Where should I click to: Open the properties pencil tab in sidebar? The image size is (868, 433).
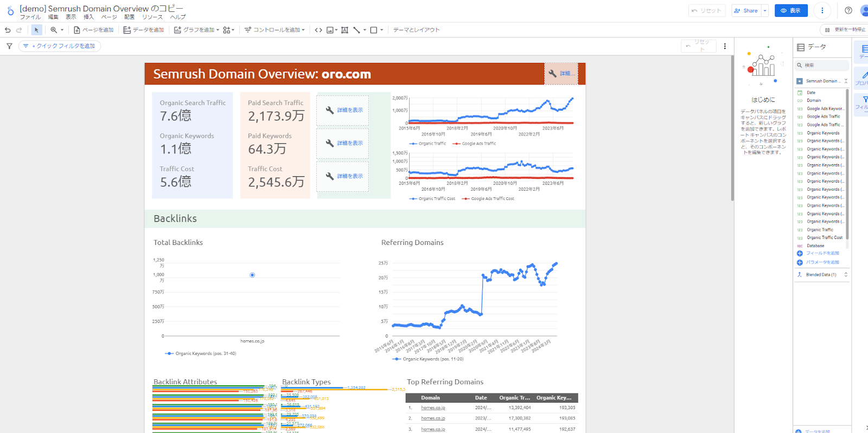861,78
